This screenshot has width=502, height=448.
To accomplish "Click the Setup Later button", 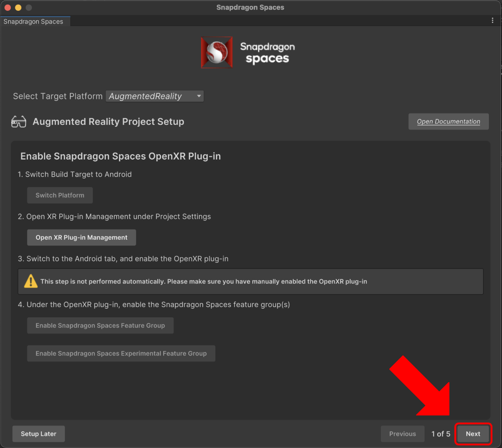I will coord(38,434).
